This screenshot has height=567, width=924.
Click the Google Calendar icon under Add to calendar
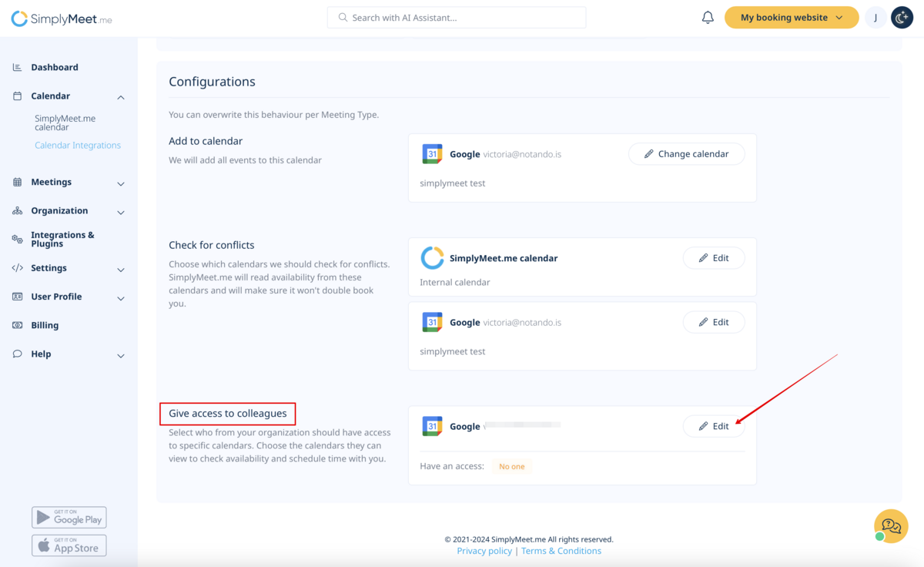pyautogui.click(x=432, y=154)
